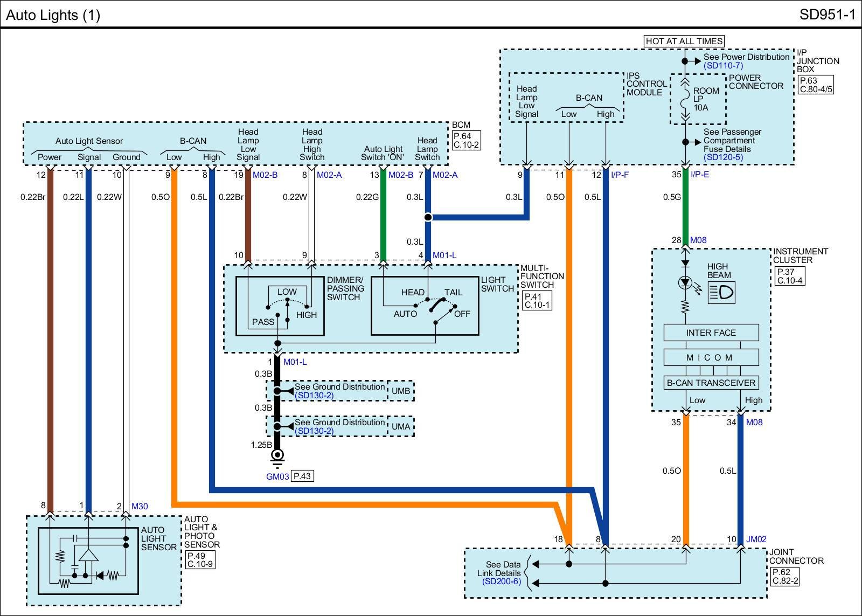Click the high beam LED symbol
Viewport: 862px width, 616px height.
686,282
